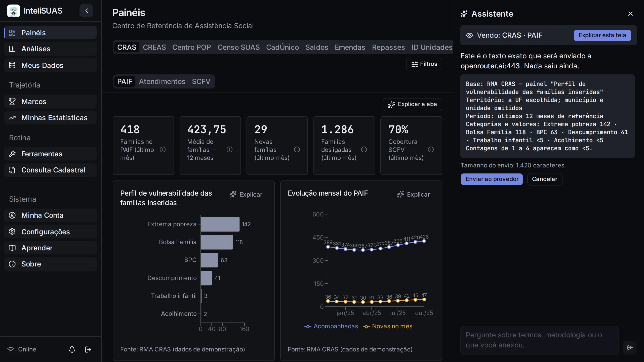
Task: Open Consulta Cadastral
Action: 50,170
